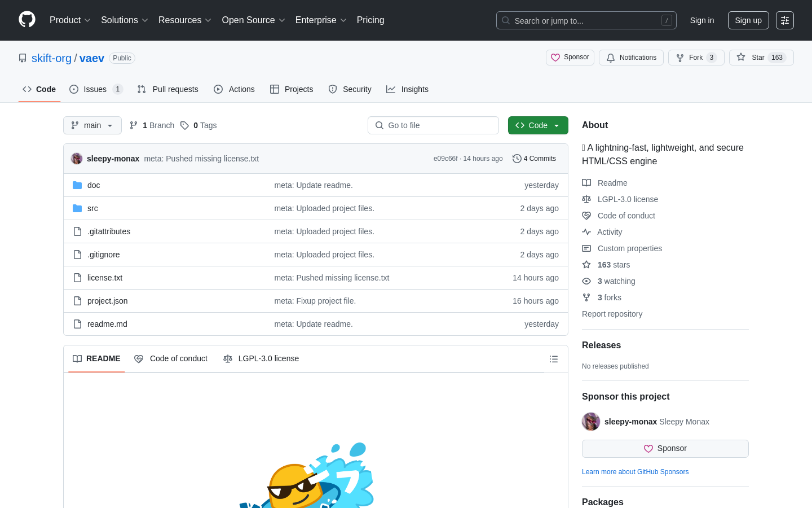This screenshot has height=508, width=812.
Task: Click the repository book icon beside skift-org
Action: coord(23,58)
